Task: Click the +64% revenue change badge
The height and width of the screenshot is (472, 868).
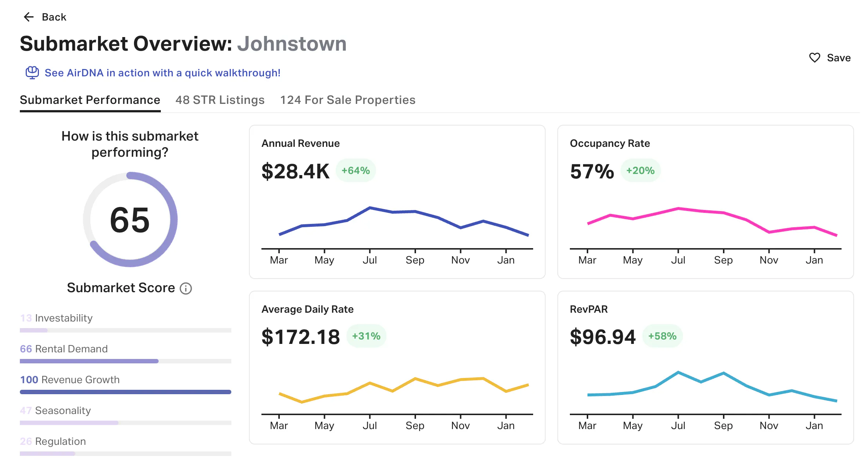Action: click(356, 171)
